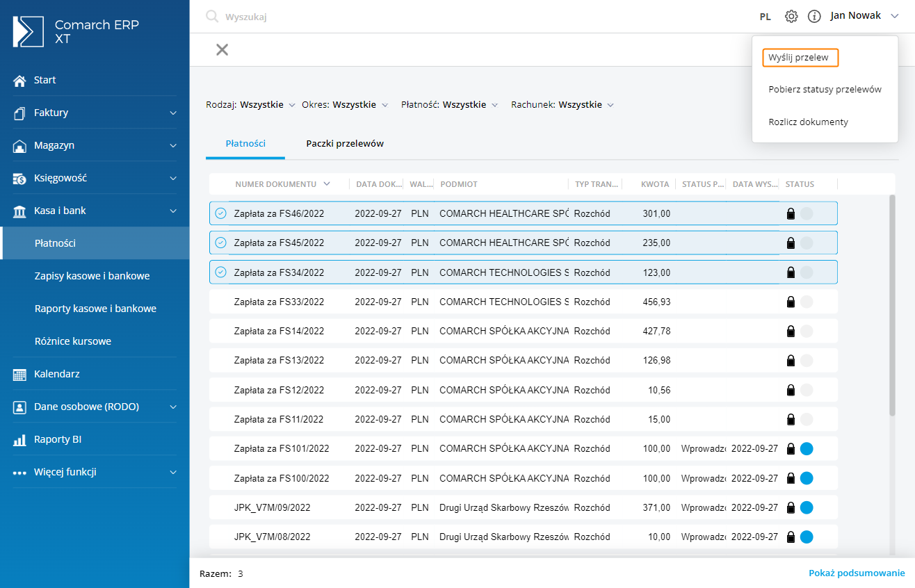915x588 pixels.
Task: Click the X close icon above filters
Action: [x=222, y=49]
